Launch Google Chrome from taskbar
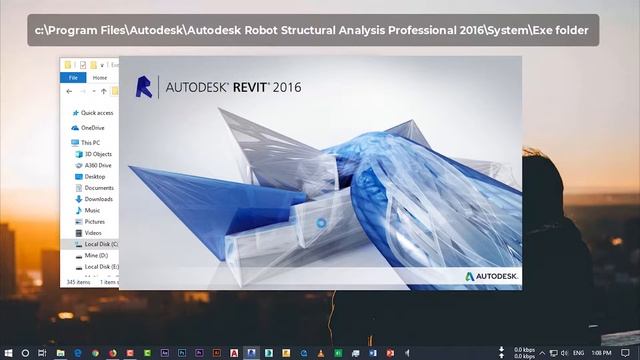Viewport: 640px width, 360px height. pos(95,353)
